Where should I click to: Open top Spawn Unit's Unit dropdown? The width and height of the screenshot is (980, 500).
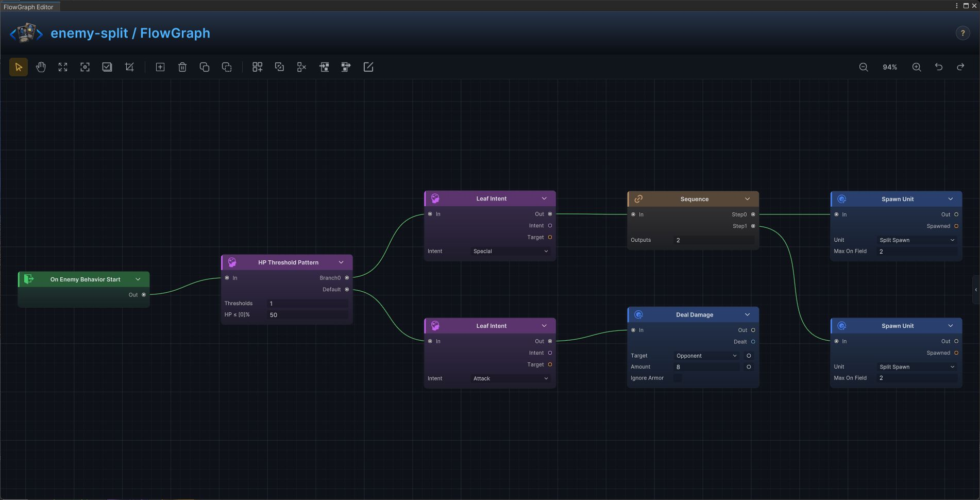917,240
